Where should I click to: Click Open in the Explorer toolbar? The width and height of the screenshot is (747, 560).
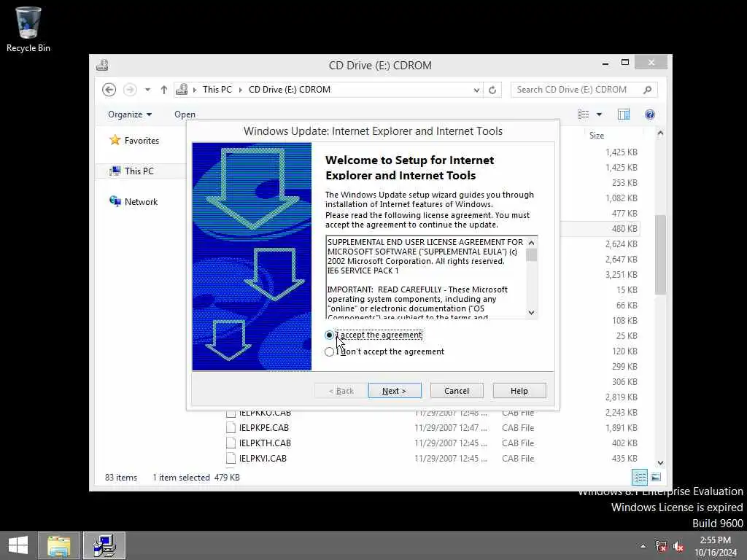pyautogui.click(x=185, y=114)
